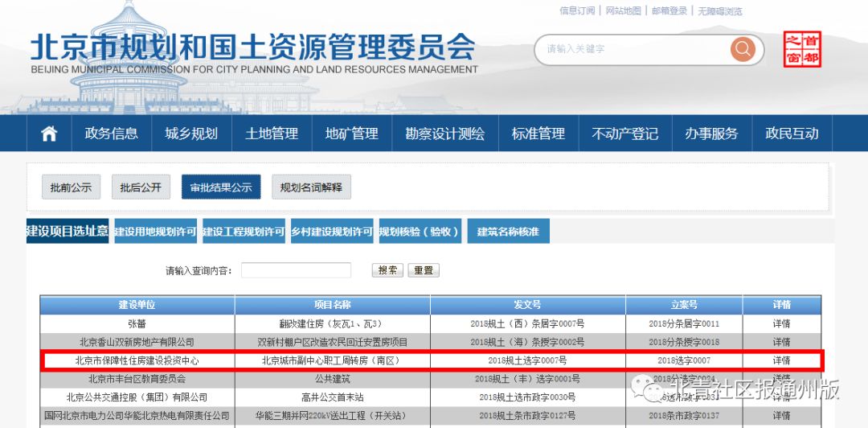Image resolution: width=868 pixels, height=428 pixels.
Task: Click 北京市丰台区教育委员会 cell
Action: [137, 379]
